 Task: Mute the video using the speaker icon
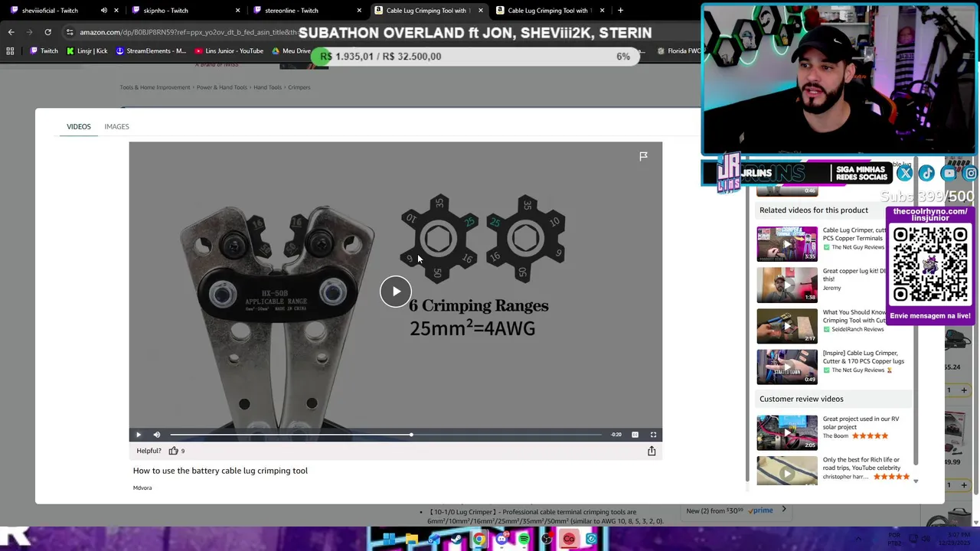click(x=157, y=435)
